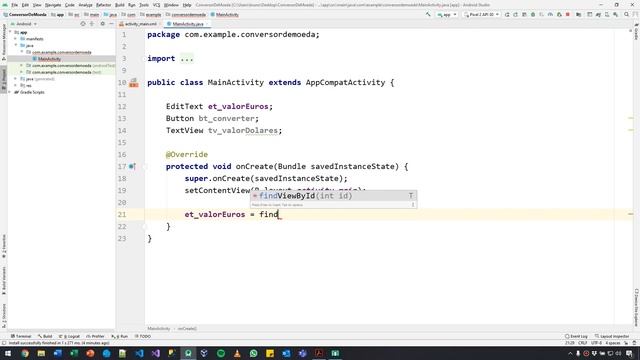Click the Make Project hammer icon
The height and width of the screenshot is (360, 640).
coord(428,15)
